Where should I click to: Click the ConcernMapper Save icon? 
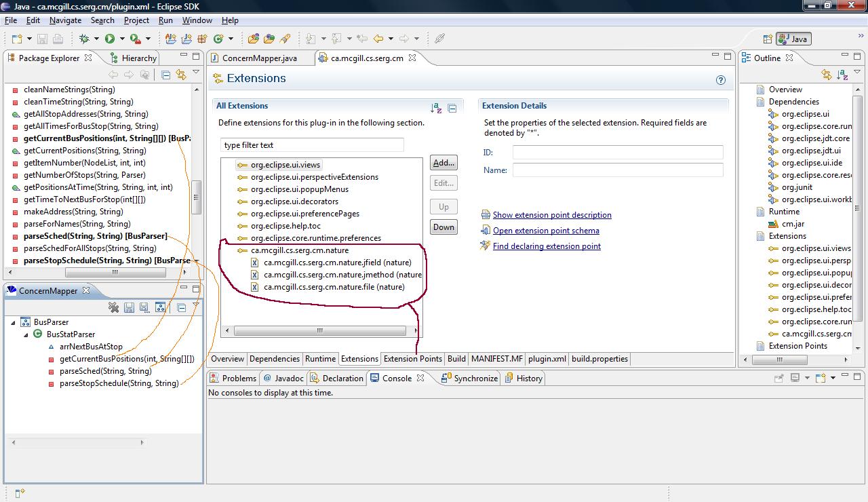pos(129,307)
